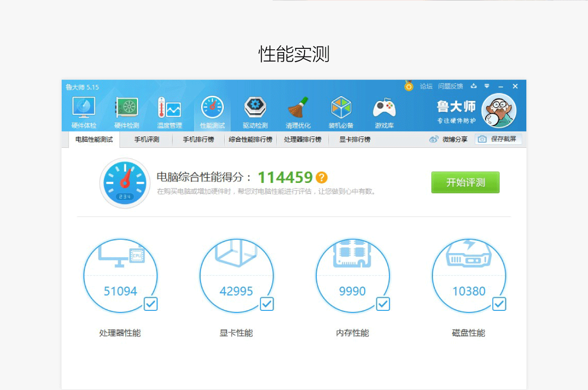Click the 专注硬件防护 slogan text
This screenshot has height=390, width=588.
point(456,121)
